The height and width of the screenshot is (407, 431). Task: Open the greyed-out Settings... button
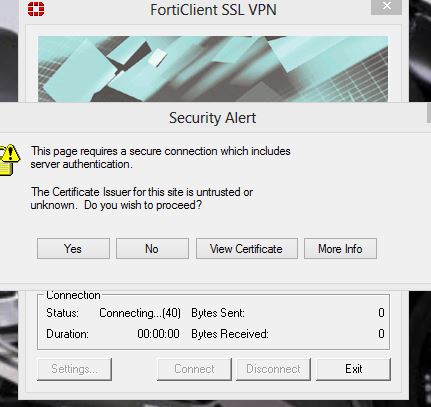(74, 369)
